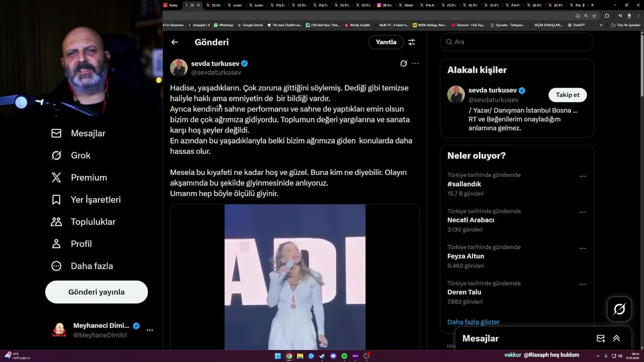The width and height of the screenshot is (644, 362).
Task: Open Mesajlar in the sidebar
Action: (78, 133)
